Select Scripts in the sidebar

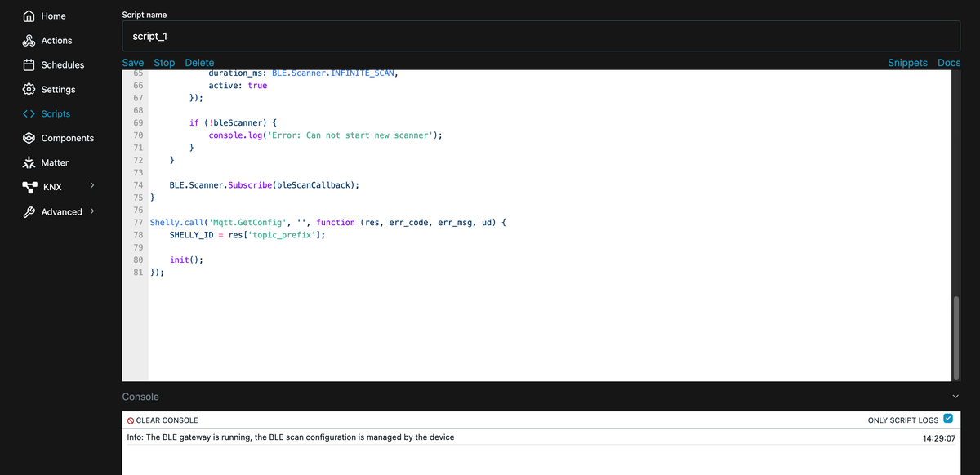56,113
